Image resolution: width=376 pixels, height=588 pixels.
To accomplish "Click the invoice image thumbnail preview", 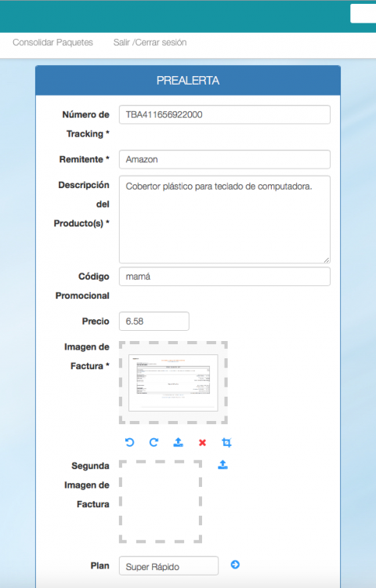I will 173,383.
